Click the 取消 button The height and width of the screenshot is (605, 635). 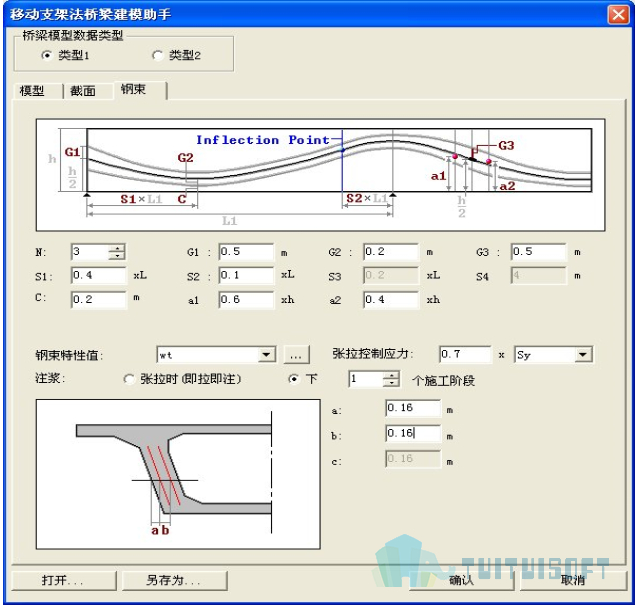pos(573,581)
